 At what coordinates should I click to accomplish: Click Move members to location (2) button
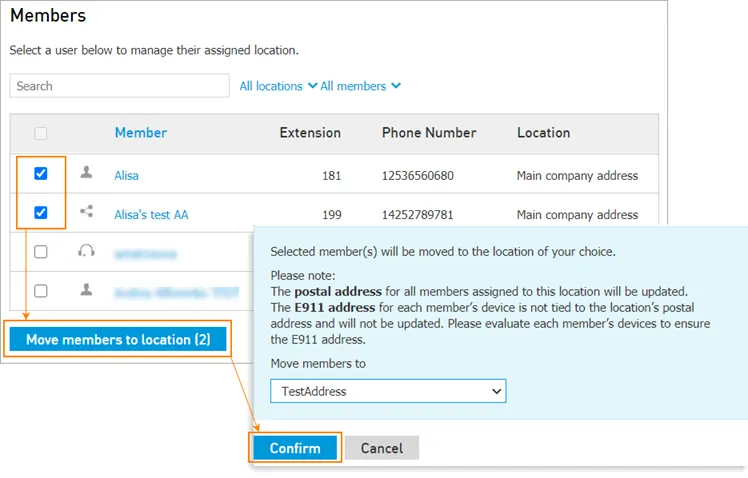coord(118,339)
